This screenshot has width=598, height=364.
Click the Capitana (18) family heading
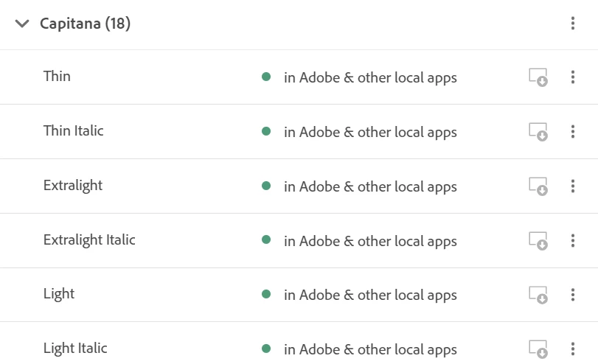click(x=85, y=24)
